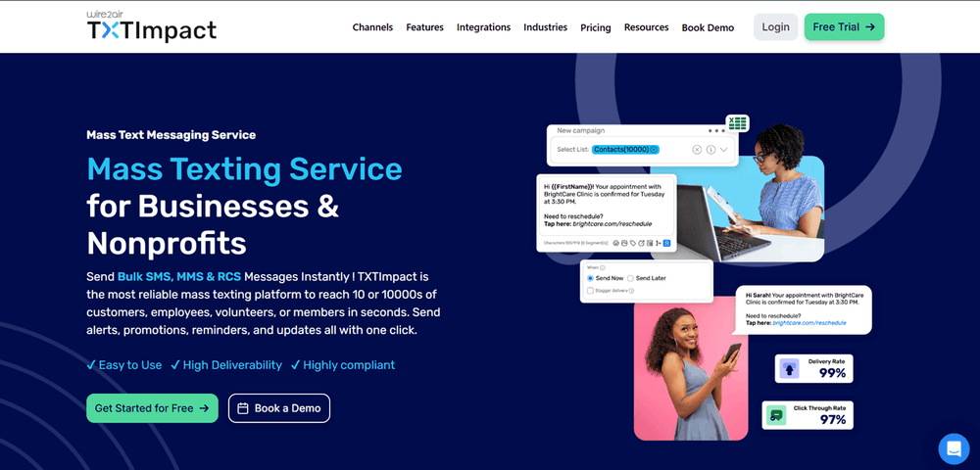Click the Click Through Rate truck icon
This screenshot has width=980, height=470.
776,416
